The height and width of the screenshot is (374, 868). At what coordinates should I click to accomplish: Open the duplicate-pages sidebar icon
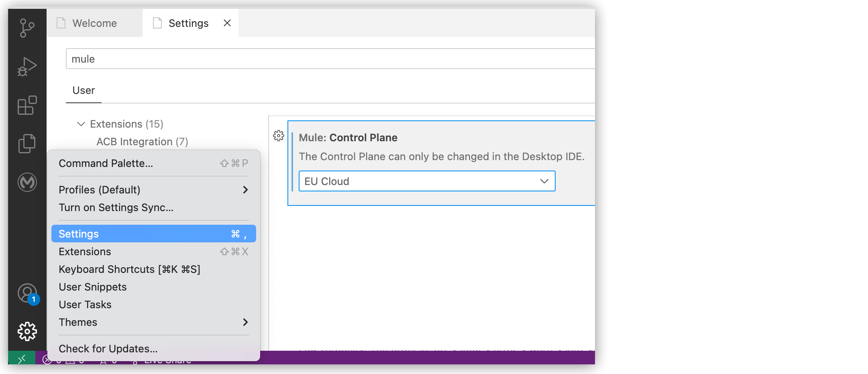[26, 144]
